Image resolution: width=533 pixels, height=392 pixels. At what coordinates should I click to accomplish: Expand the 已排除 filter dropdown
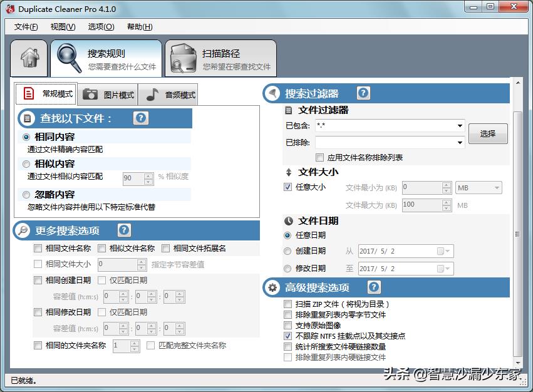(460, 142)
